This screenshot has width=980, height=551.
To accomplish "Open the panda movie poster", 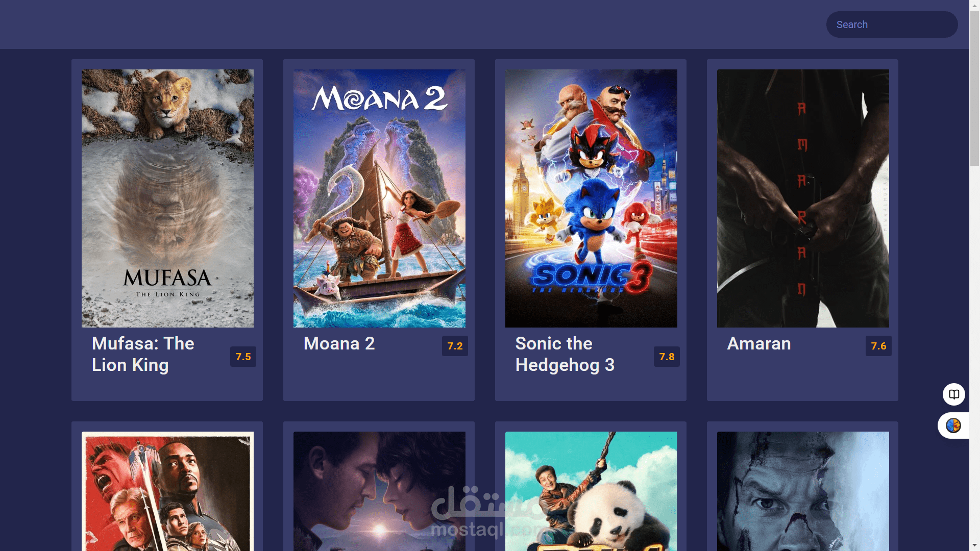I will click(x=591, y=491).
